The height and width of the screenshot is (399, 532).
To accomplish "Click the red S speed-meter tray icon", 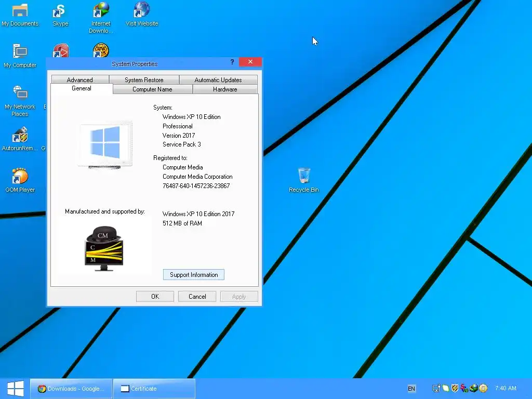I will 464,388.
